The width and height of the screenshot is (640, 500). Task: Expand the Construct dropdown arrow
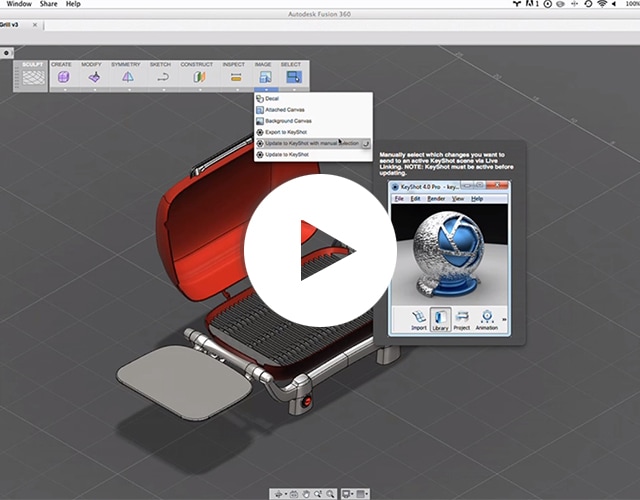click(x=200, y=89)
